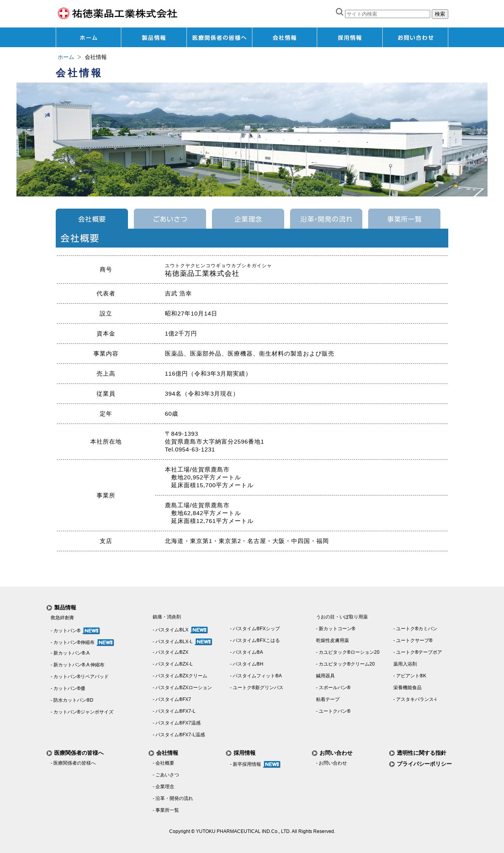Click arrow icon next to footer お問い合わせ

pos(314,753)
